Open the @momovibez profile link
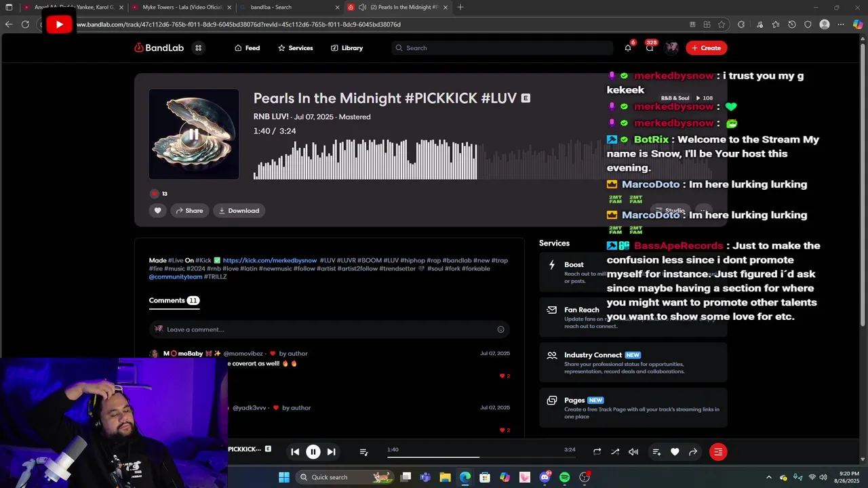This screenshot has height=488, width=868. pyautogui.click(x=243, y=353)
